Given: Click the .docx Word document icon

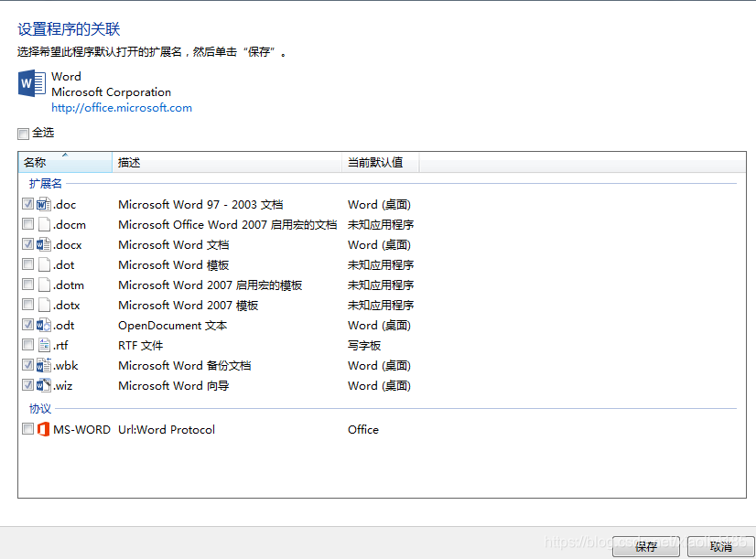Looking at the screenshot, I should (43, 245).
